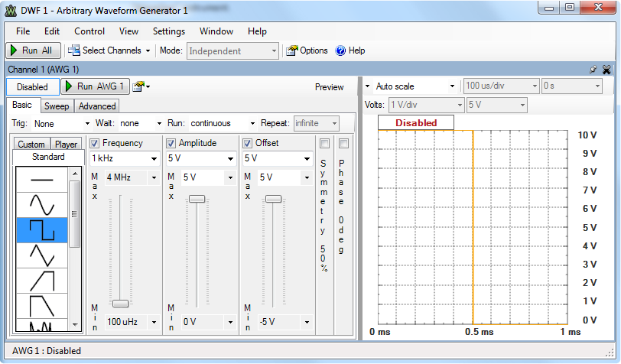Switch to the Sweep tab
The image size is (621, 364).
57,106
